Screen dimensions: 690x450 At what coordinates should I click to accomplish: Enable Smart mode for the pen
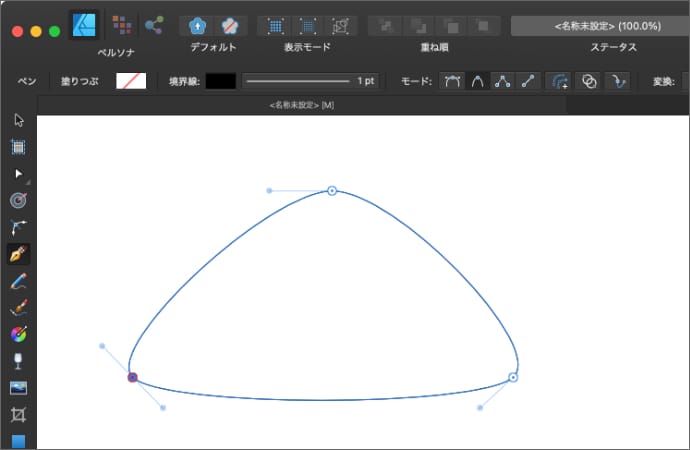(x=477, y=82)
